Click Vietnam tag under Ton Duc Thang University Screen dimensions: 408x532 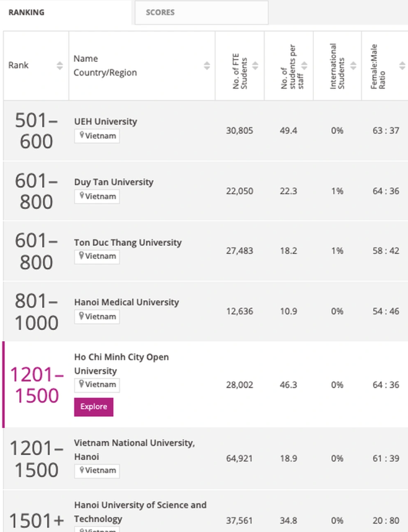pos(97,256)
